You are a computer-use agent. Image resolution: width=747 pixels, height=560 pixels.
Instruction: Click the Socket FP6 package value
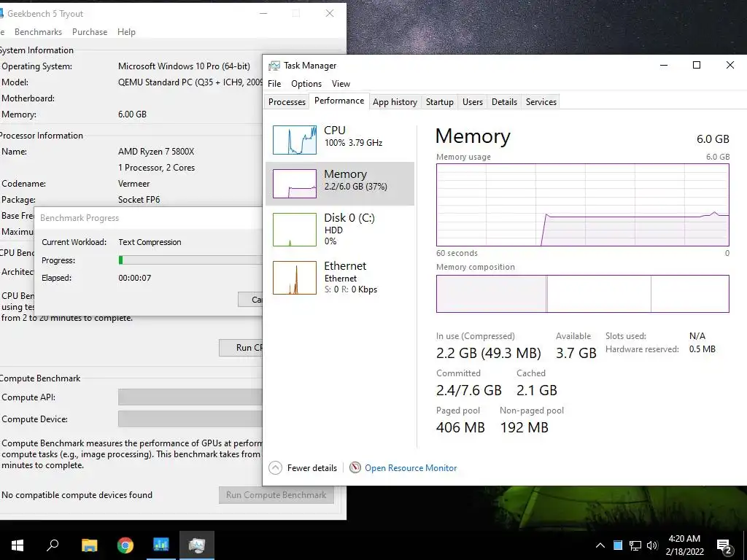point(139,200)
